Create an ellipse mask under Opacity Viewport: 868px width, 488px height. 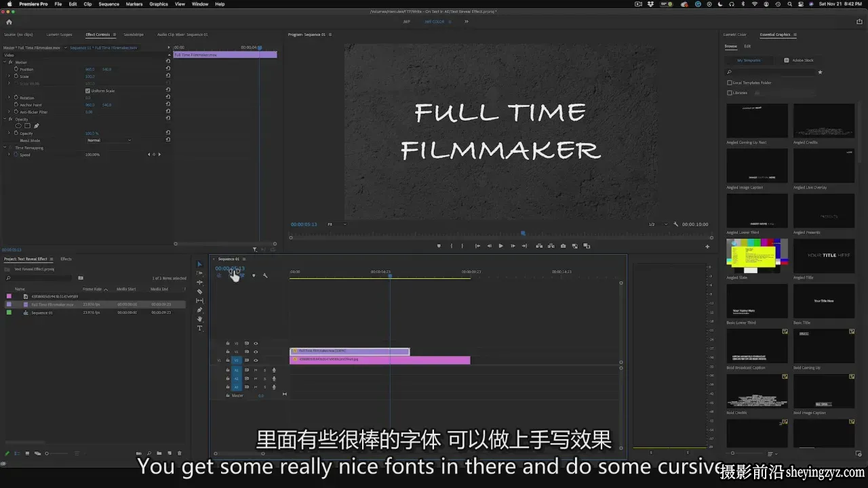[18, 126]
